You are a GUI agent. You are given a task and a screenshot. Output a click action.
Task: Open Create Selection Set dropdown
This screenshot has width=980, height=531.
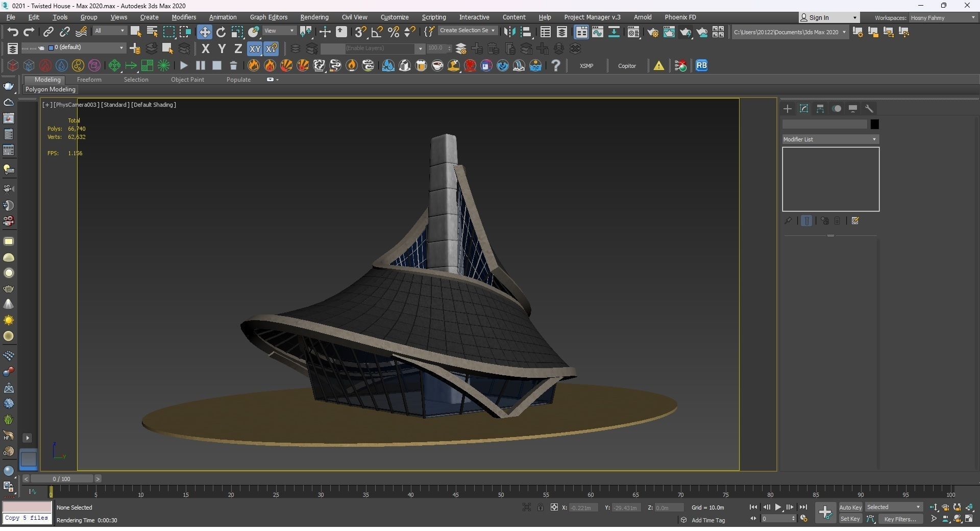tap(467, 31)
